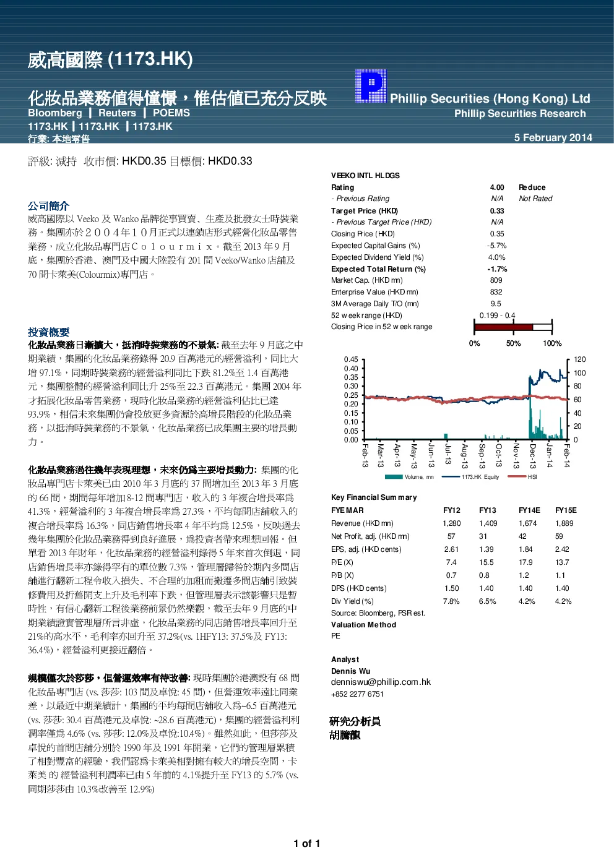
Task: Click the Volume legend color swatch
Action: [x=394, y=477]
